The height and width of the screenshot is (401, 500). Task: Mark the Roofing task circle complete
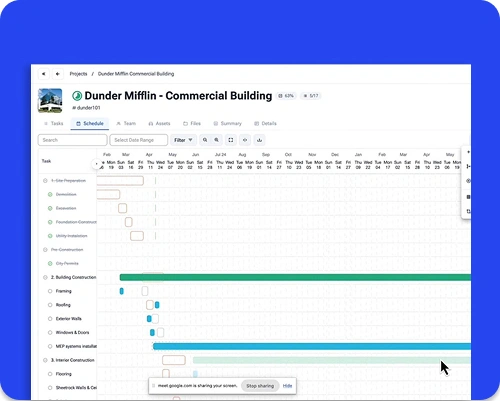point(50,305)
